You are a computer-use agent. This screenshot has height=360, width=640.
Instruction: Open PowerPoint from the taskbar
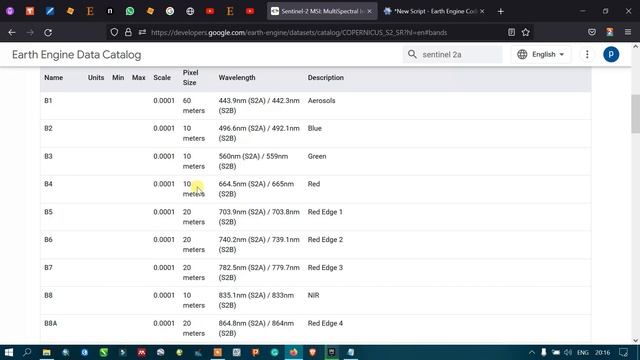click(x=256, y=352)
